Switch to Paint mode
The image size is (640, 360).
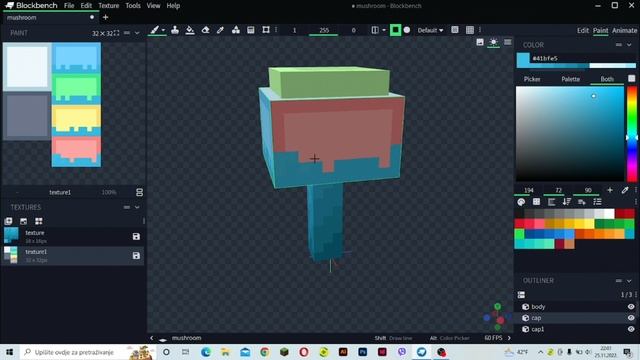[600, 31]
